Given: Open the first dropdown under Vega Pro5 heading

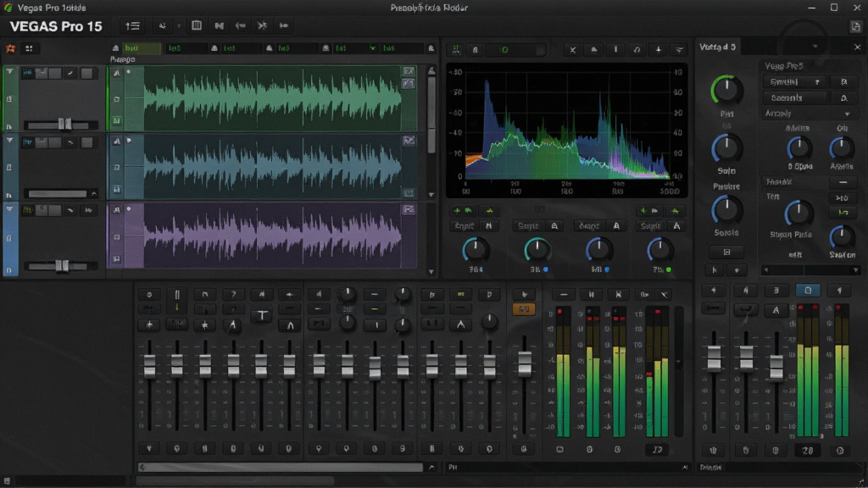Looking at the screenshot, I should point(794,82).
